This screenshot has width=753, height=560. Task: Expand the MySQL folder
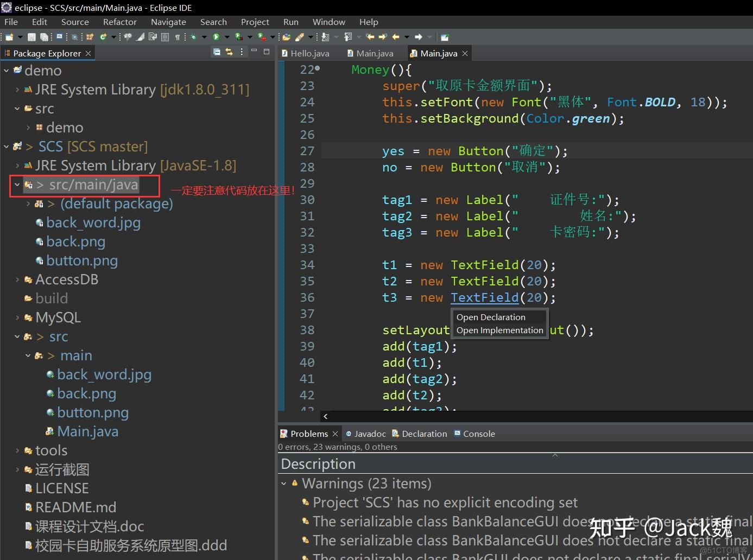click(17, 317)
